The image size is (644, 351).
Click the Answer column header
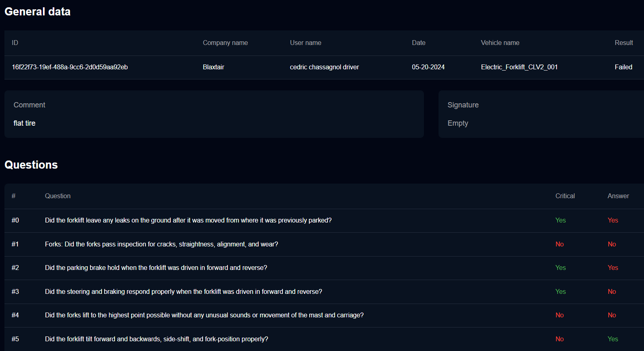[618, 196]
